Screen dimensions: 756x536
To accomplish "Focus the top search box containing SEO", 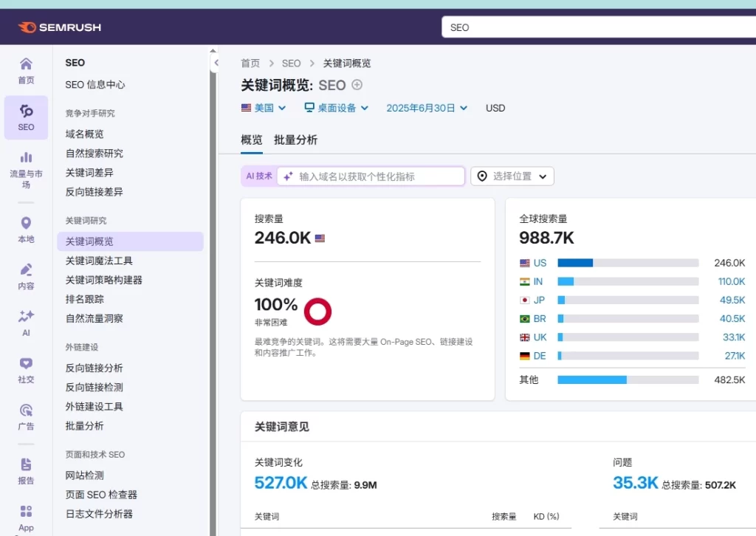I will coord(599,27).
